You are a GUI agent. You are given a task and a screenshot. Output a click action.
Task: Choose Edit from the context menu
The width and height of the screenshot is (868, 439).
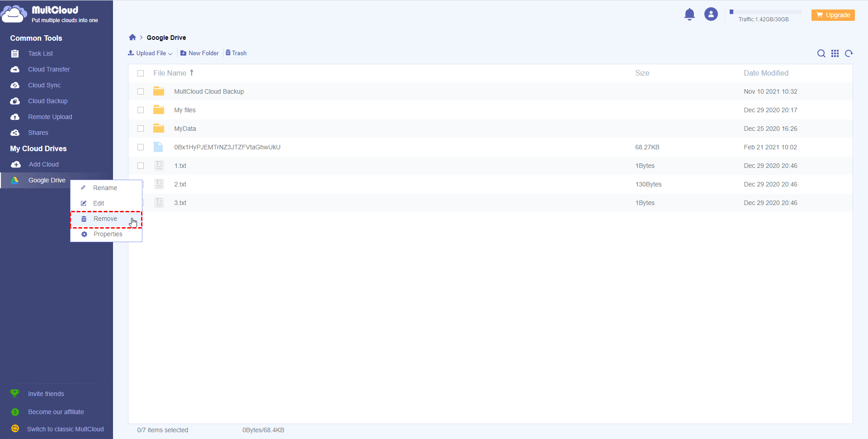point(106,203)
